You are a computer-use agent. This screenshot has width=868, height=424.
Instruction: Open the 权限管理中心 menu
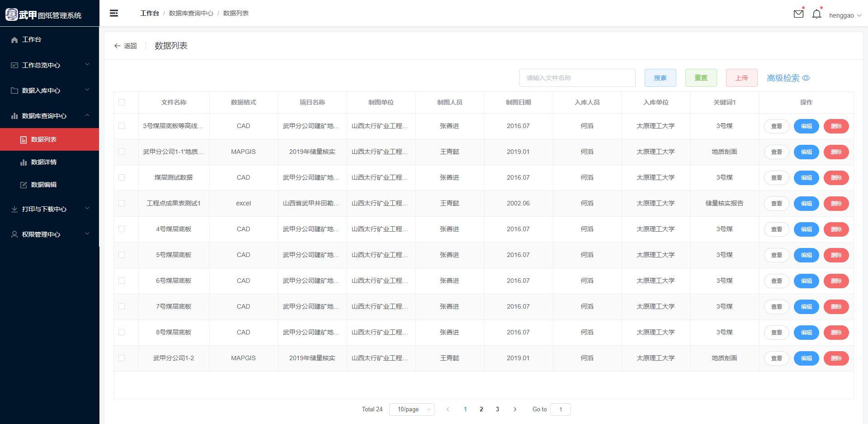[50, 234]
